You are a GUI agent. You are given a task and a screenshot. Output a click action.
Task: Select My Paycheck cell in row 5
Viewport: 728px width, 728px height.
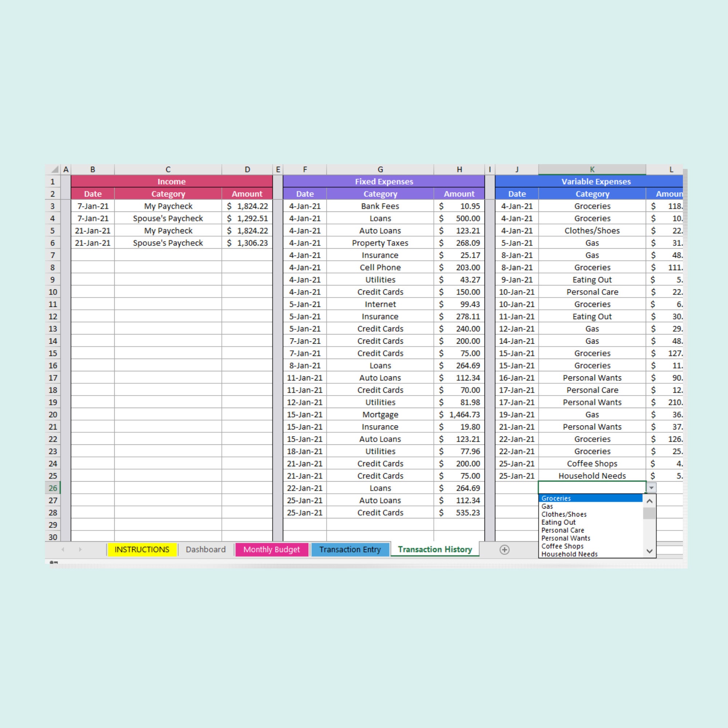coord(168,231)
